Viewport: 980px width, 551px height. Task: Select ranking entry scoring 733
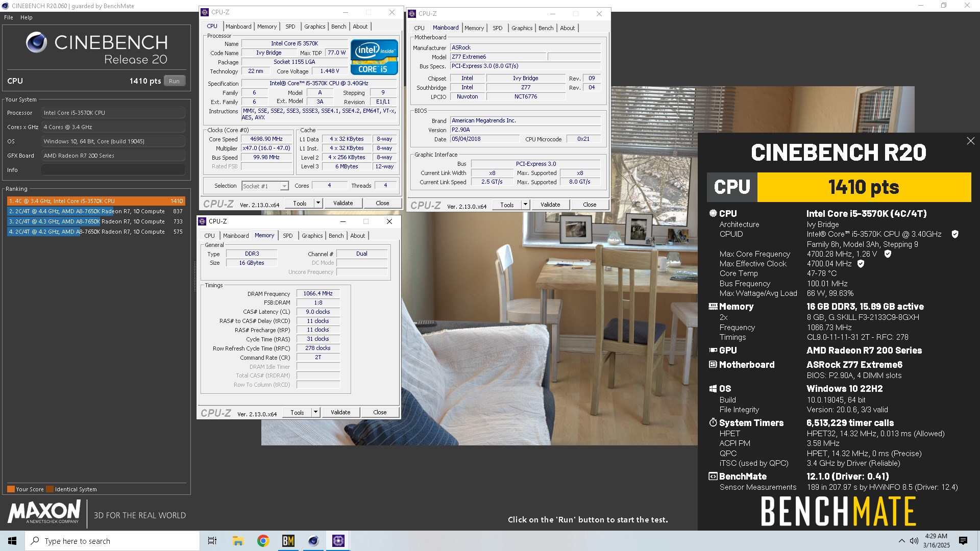tap(96, 221)
